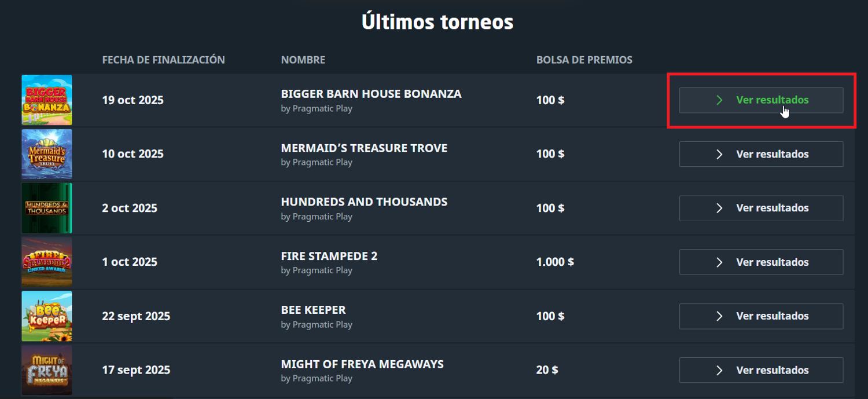Show results for Hundreds and Thousands tournament
Screen dimensions: 868x399
761,208
